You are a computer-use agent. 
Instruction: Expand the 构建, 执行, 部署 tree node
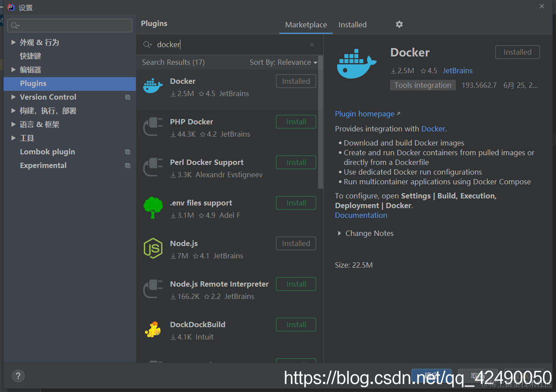pos(13,111)
